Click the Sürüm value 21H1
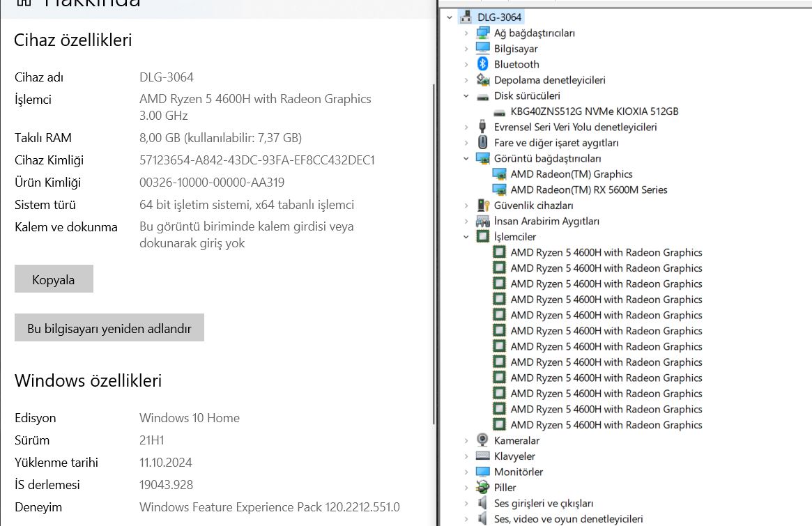 click(152, 440)
